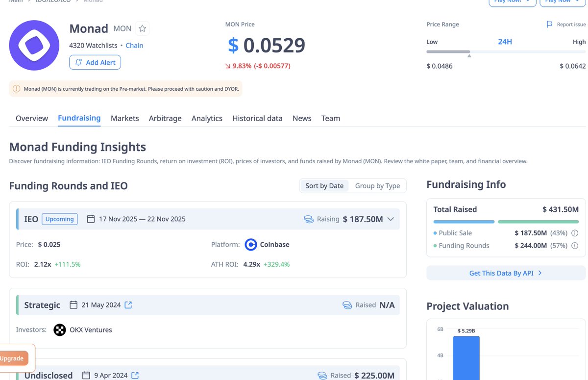Click the calendar icon for 21 May 2024
The width and height of the screenshot is (588, 380).
click(x=73, y=305)
